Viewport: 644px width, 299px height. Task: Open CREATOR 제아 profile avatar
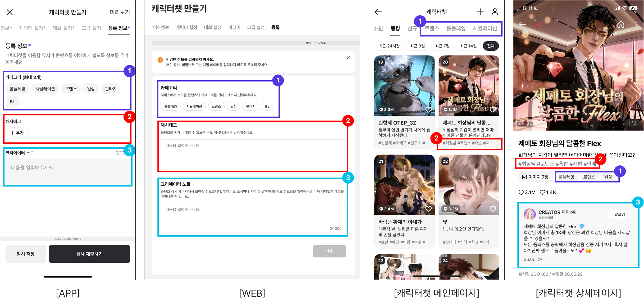coord(530,214)
